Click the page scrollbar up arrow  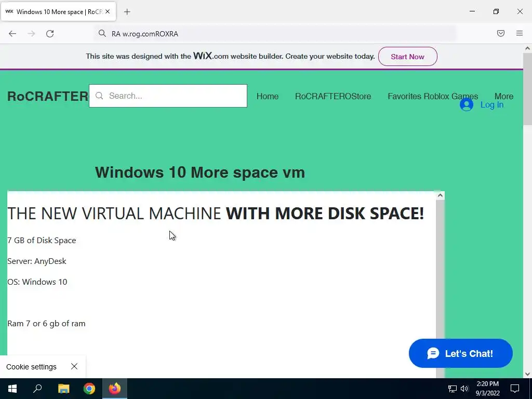[527, 48]
